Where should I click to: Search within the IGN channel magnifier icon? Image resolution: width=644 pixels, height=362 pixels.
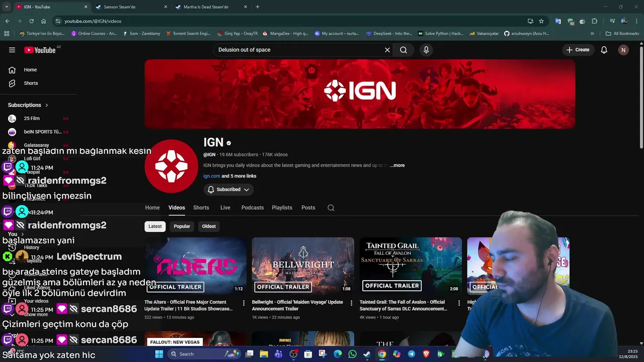pos(331,208)
